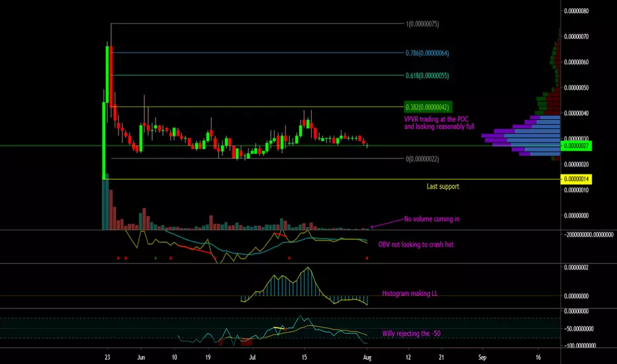617x364 pixels.
Task: Click the 'Willy rejecting the -50' annotation
Action: [411, 334]
